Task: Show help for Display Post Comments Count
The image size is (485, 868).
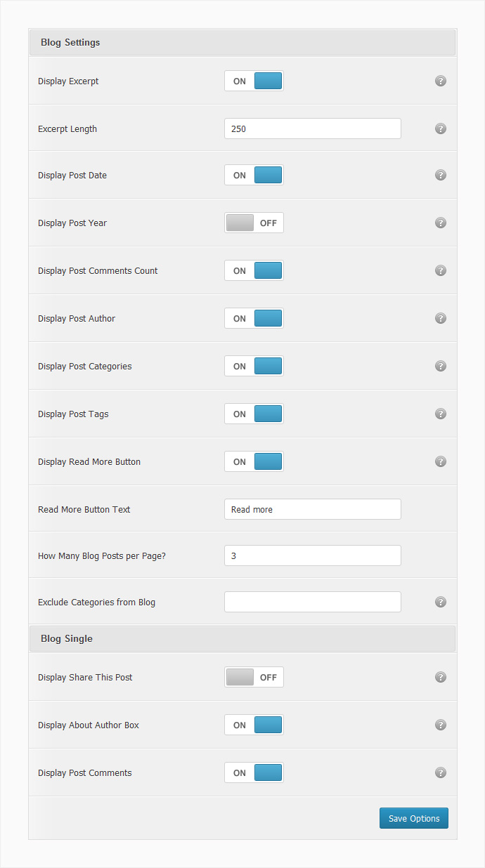Action: pos(441,270)
